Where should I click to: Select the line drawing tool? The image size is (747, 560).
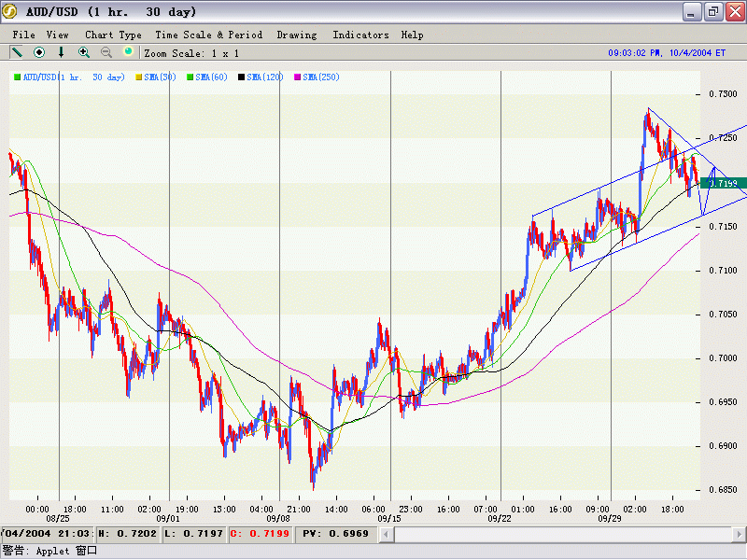(17, 52)
